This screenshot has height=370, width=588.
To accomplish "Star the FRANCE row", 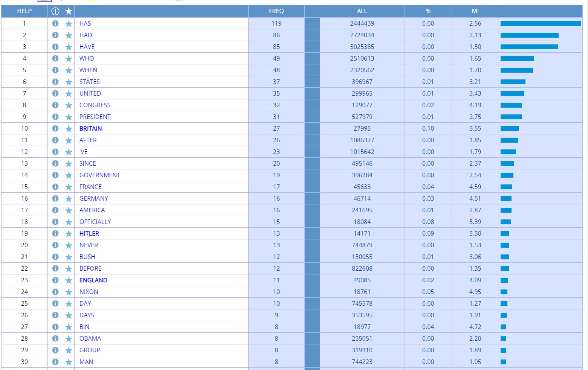I will tap(69, 187).
